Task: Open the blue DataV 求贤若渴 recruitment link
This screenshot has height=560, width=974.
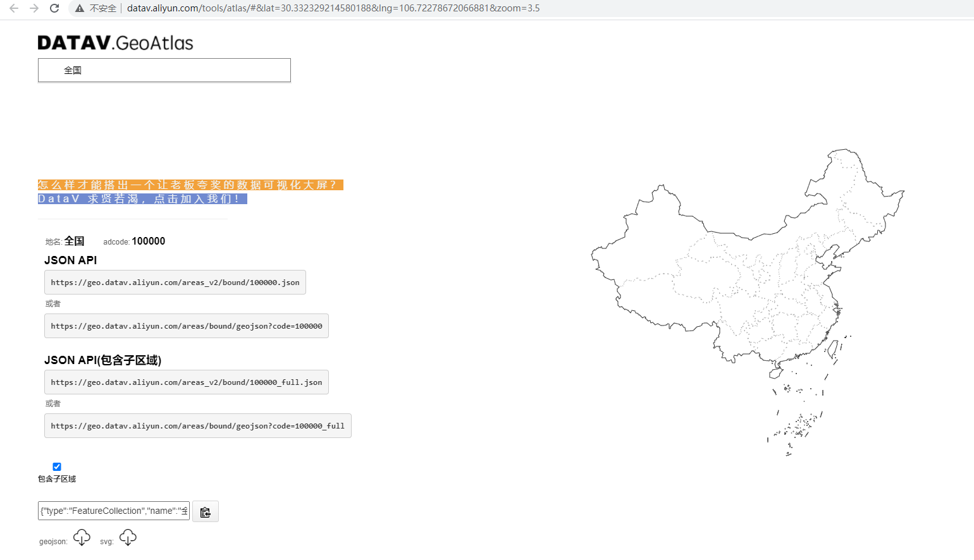Action: tap(142, 199)
